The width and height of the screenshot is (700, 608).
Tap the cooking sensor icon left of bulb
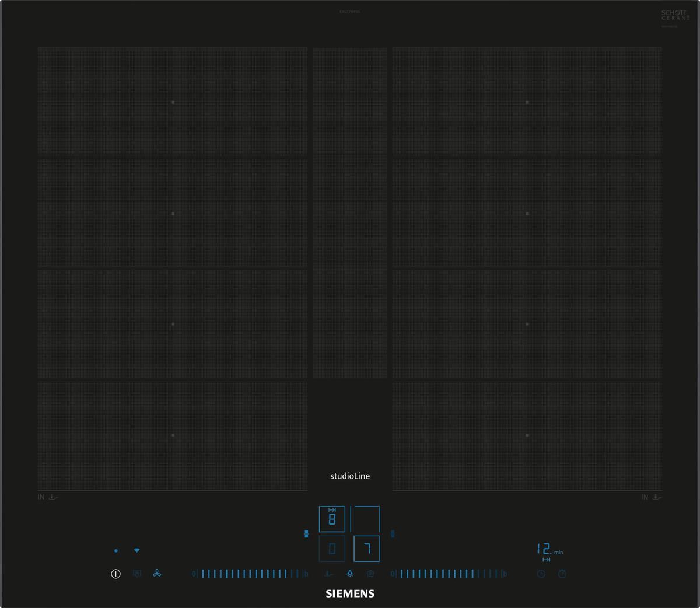tap(329, 574)
